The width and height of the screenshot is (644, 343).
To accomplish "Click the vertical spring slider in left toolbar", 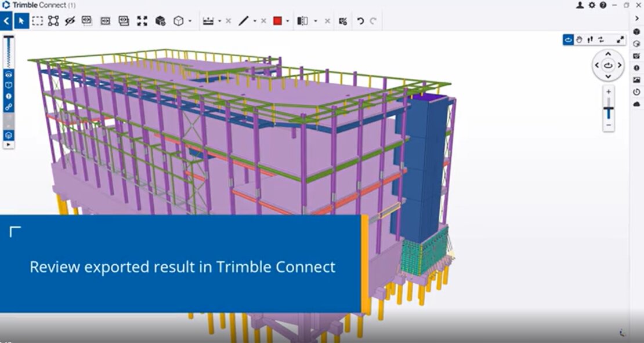I will [9, 52].
